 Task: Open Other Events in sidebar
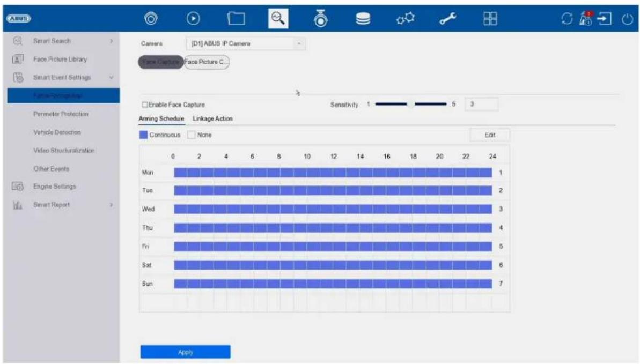52,168
